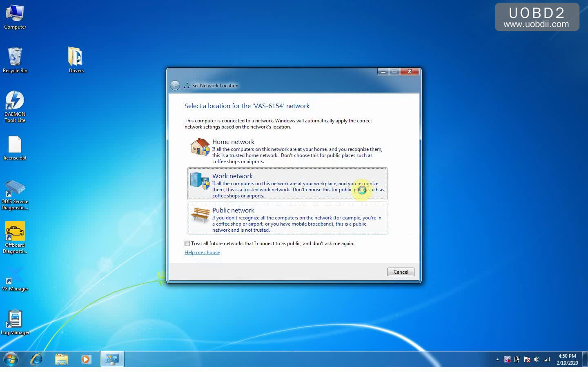This screenshot has height=372, width=588.
Task: Click the Action Center flag tray icon
Action: (x=527, y=359)
